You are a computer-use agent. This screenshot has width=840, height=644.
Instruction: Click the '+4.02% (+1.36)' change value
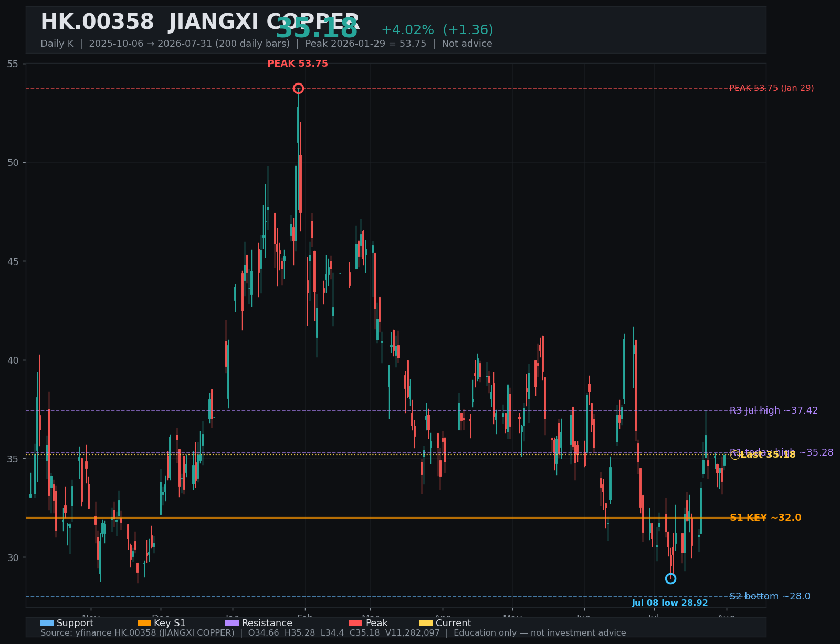437,30
